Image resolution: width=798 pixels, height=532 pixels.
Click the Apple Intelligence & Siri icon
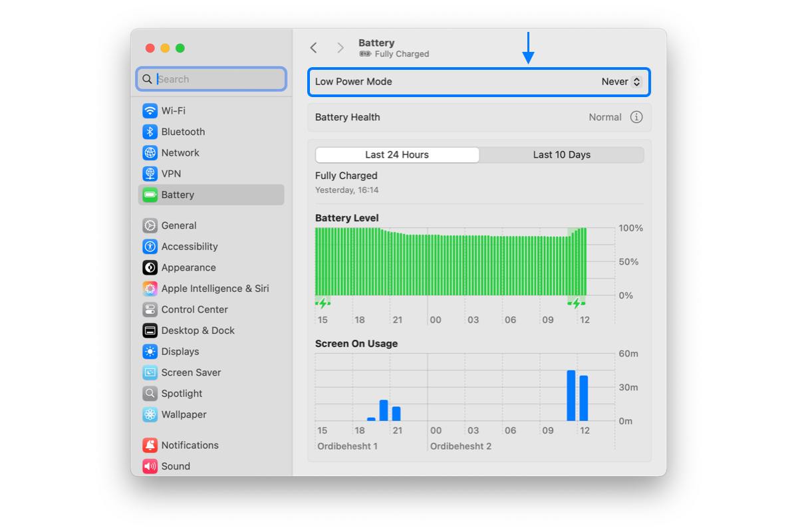click(150, 289)
